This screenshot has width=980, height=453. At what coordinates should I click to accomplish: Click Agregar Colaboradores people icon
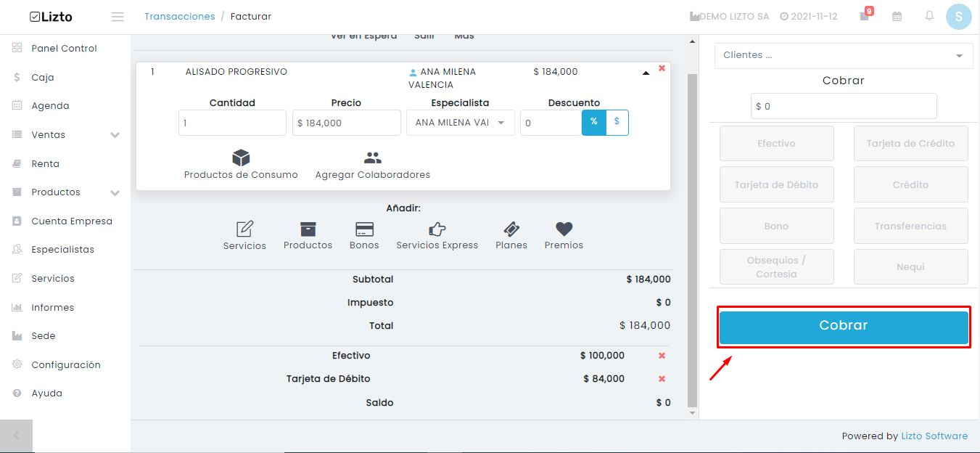point(373,158)
